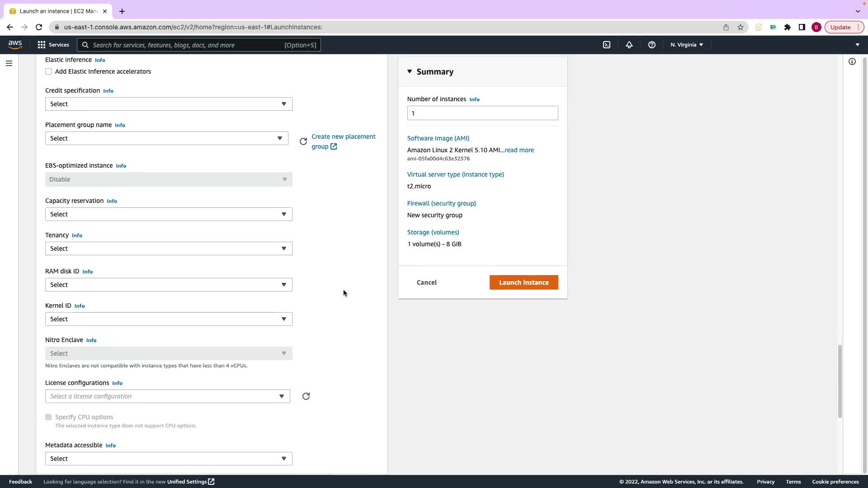
Task: Open the info panel icon at right
Action: click(852, 61)
